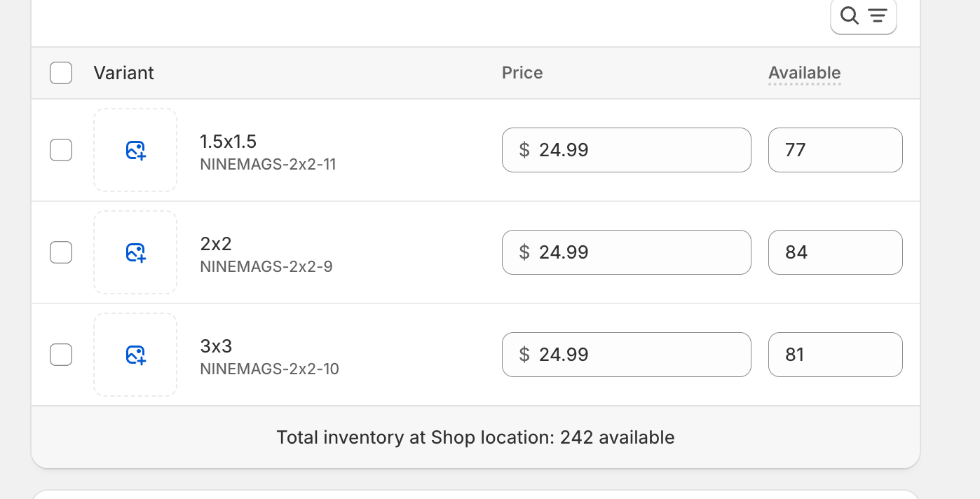Edit available quantity 81 field
This screenshot has width=980, height=499.
click(x=835, y=355)
